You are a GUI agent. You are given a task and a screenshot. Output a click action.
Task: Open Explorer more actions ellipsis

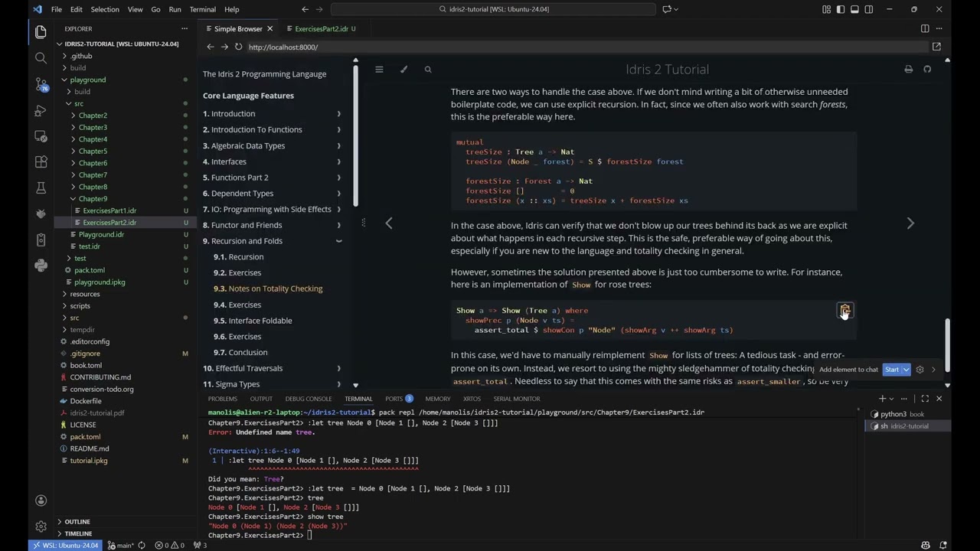[185, 28]
